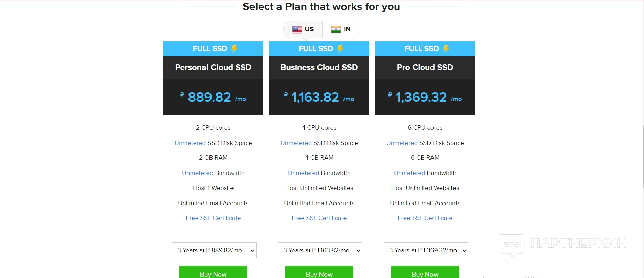Click lightning bolt on Personal plan banner

click(x=234, y=49)
